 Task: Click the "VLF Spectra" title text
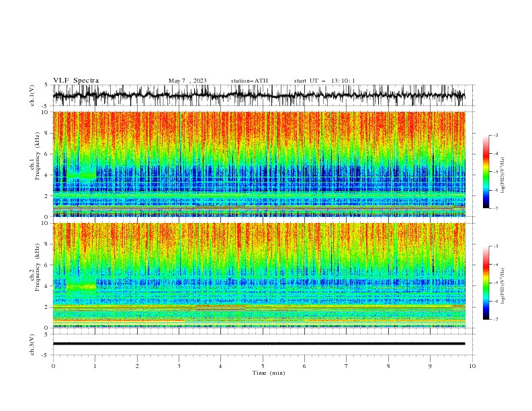tap(76, 81)
